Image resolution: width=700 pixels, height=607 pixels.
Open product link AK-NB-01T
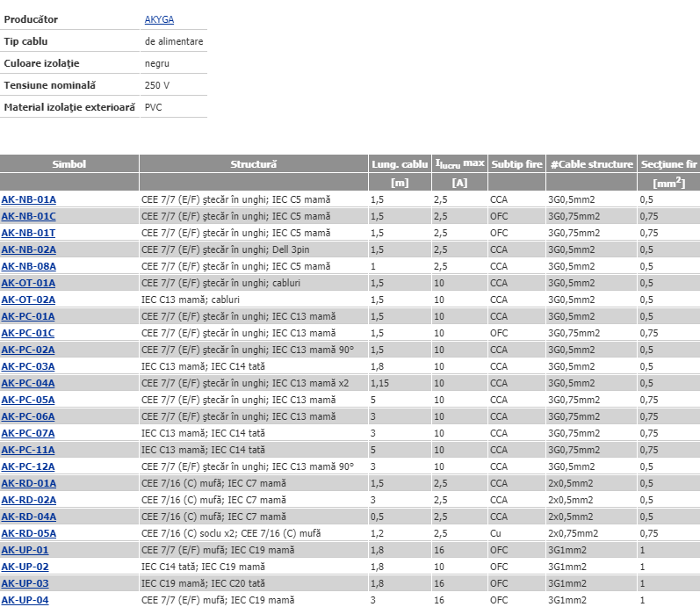tap(28, 233)
